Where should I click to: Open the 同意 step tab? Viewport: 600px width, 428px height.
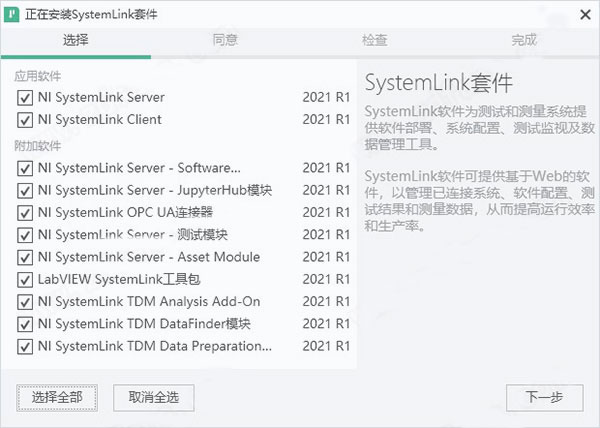[x=225, y=40]
